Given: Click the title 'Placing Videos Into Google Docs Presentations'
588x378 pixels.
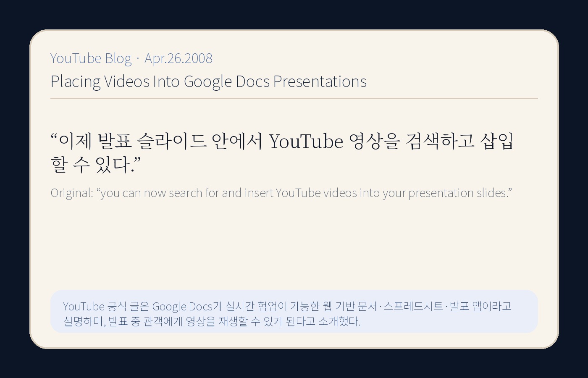Looking at the screenshot, I should [x=208, y=81].
